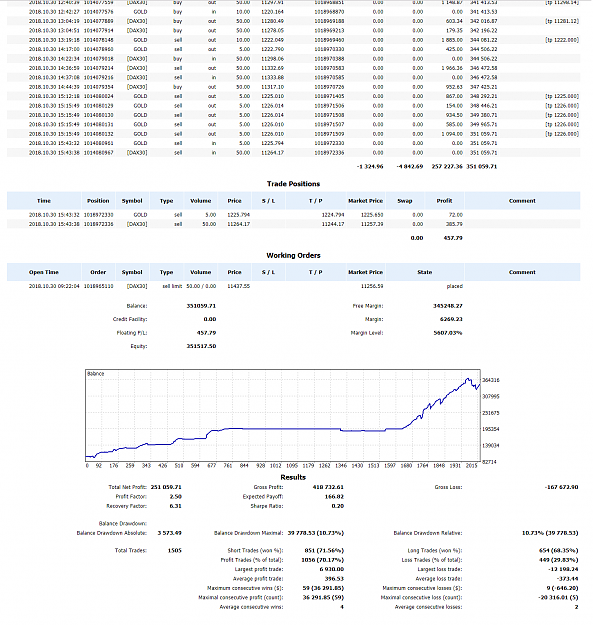
Task: Click the 'Maximum consecutive wins ($):' label
Action: (x=245, y=588)
